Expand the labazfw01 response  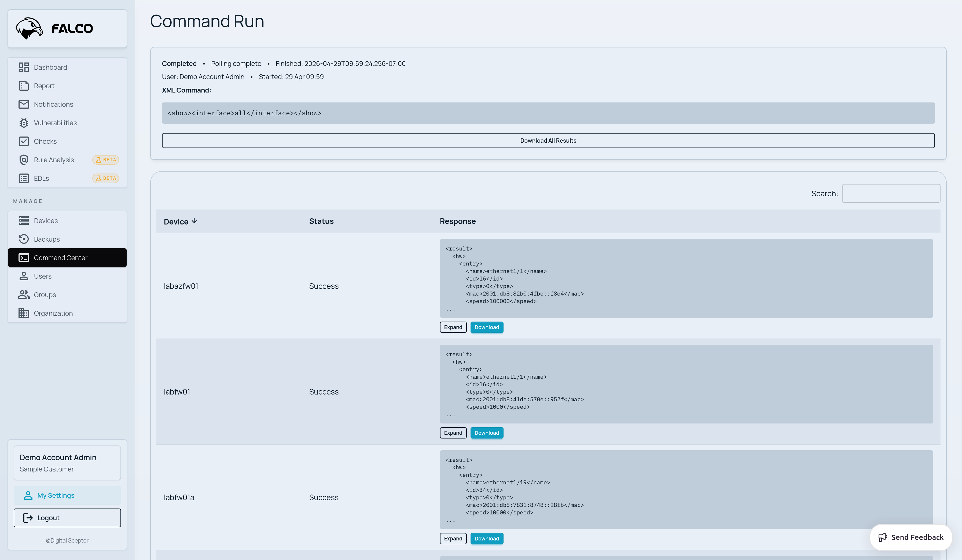(x=453, y=327)
